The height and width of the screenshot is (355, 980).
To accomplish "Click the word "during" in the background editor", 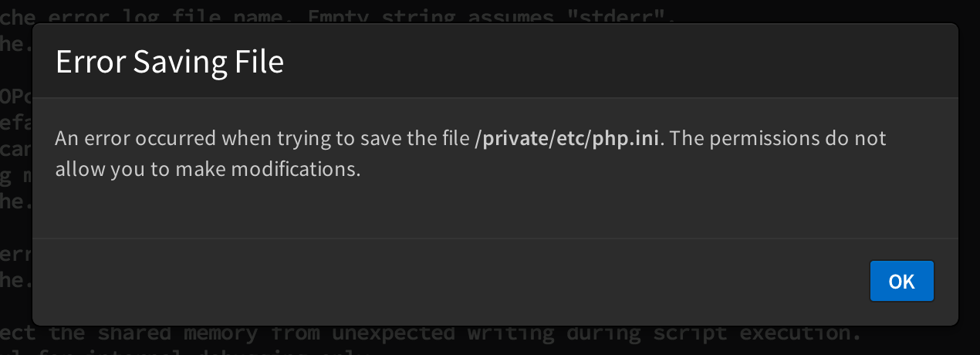I will [604, 334].
